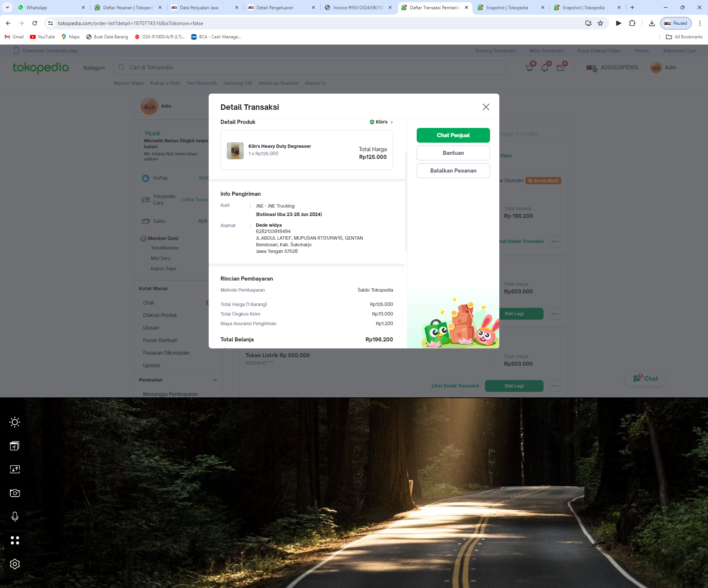Open the settings gear in the sidebar
Image resolution: width=708 pixels, height=588 pixels.
click(x=15, y=564)
